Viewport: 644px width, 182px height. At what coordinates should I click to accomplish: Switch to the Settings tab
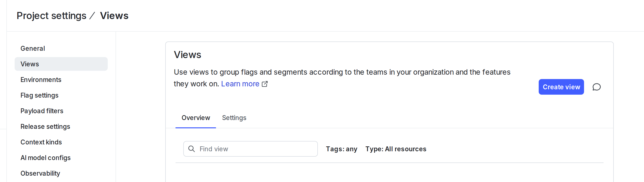(x=234, y=118)
